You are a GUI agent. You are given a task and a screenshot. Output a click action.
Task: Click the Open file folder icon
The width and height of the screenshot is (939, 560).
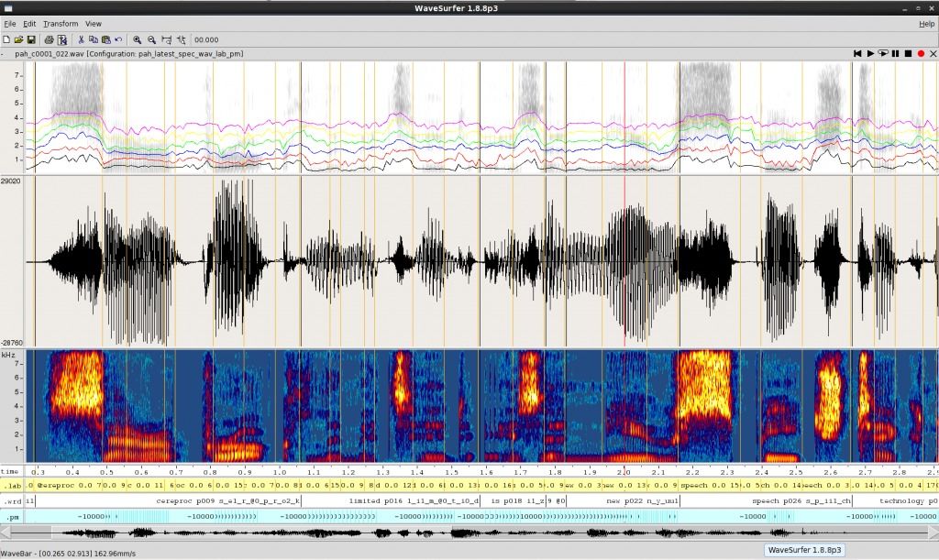coord(19,40)
